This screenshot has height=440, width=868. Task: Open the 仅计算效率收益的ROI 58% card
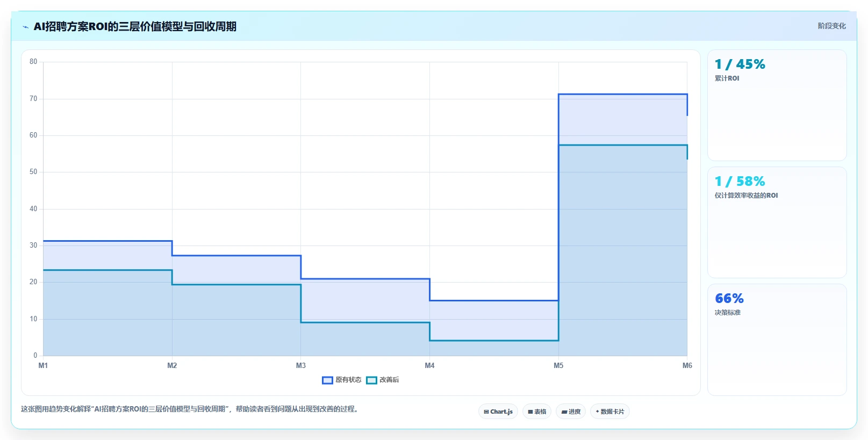point(777,222)
